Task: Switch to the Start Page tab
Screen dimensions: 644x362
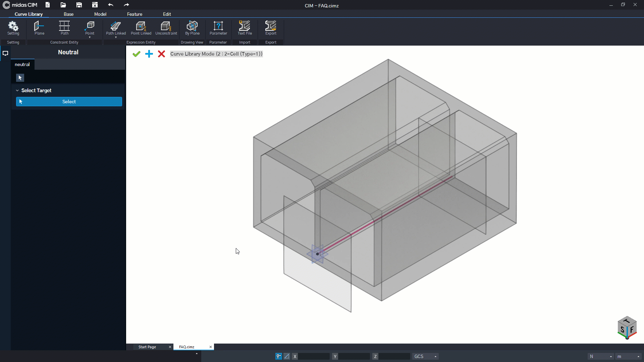Action: [x=147, y=347]
